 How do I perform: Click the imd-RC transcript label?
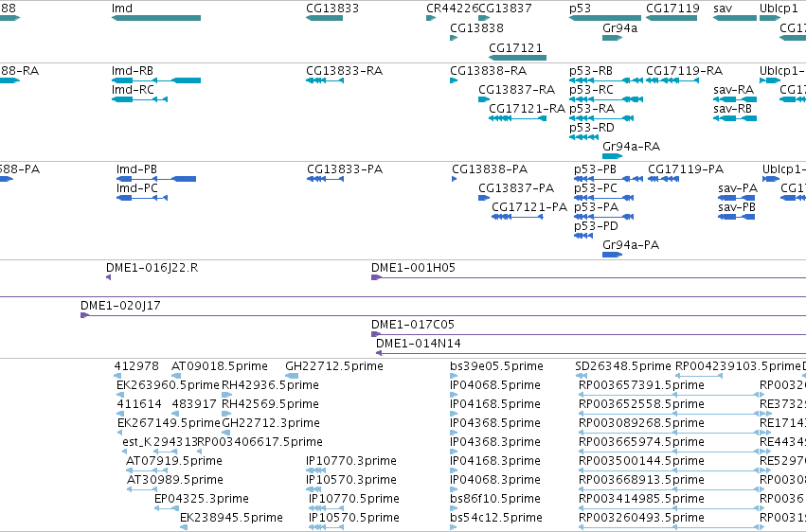[x=133, y=90]
